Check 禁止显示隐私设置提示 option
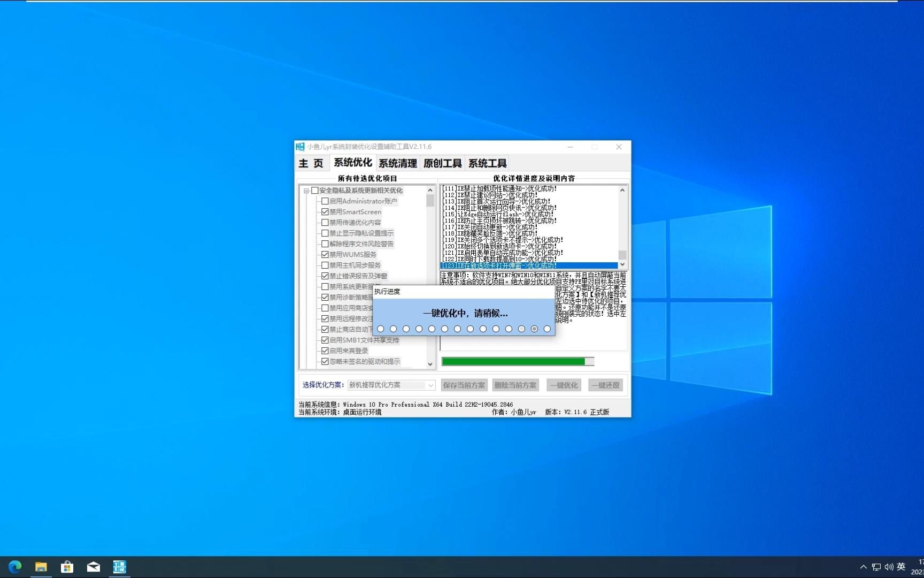Viewport: 924px width, 578px height. pyautogui.click(x=325, y=233)
